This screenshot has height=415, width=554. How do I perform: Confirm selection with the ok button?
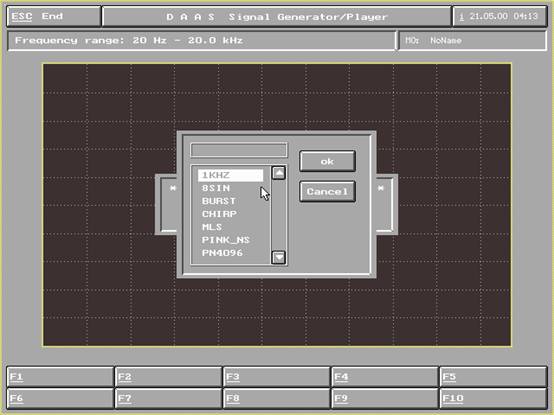(327, 161)
